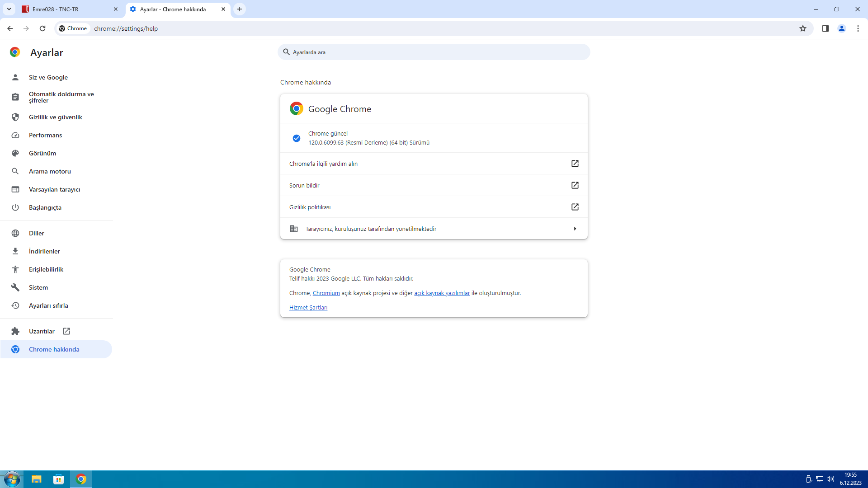This screenshot has height=488, width=868.
Task: Click the volume speaker tray icon
Action: coord(830,479)
